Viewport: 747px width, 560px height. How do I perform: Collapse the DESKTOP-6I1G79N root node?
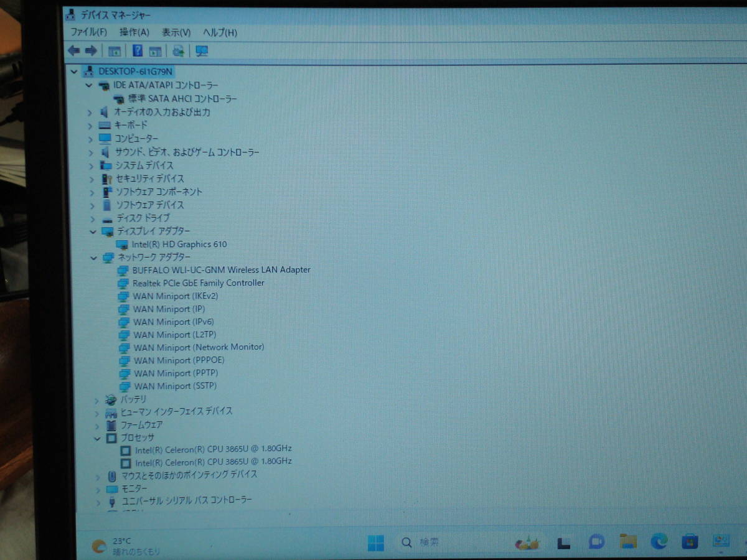(75, 71)
